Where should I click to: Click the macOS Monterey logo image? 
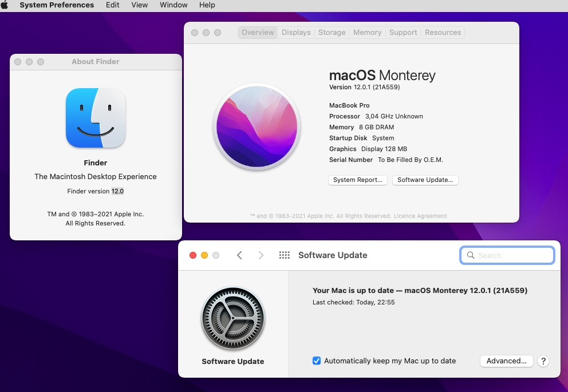(257, 126)
